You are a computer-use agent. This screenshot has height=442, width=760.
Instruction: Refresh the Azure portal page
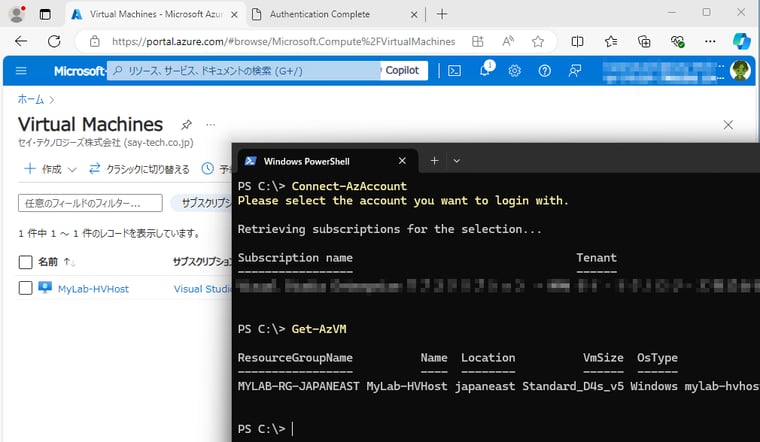54,42
